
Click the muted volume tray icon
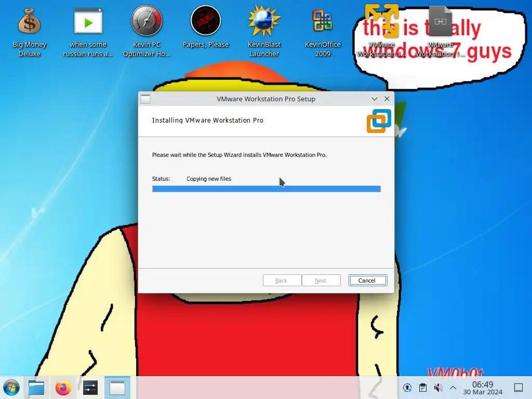pyautogui.click(x=438, y=388)
